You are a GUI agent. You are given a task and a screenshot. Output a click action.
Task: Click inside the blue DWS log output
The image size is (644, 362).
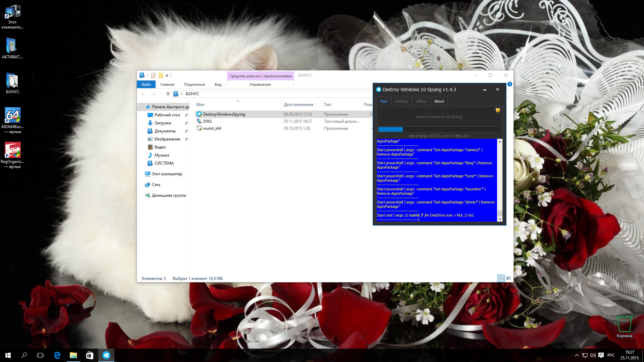pyautogui.click(x=437, y=180)
